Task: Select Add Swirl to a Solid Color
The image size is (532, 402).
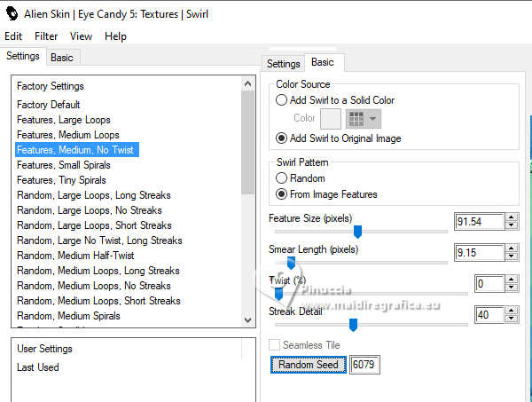Action: (282, 100)
